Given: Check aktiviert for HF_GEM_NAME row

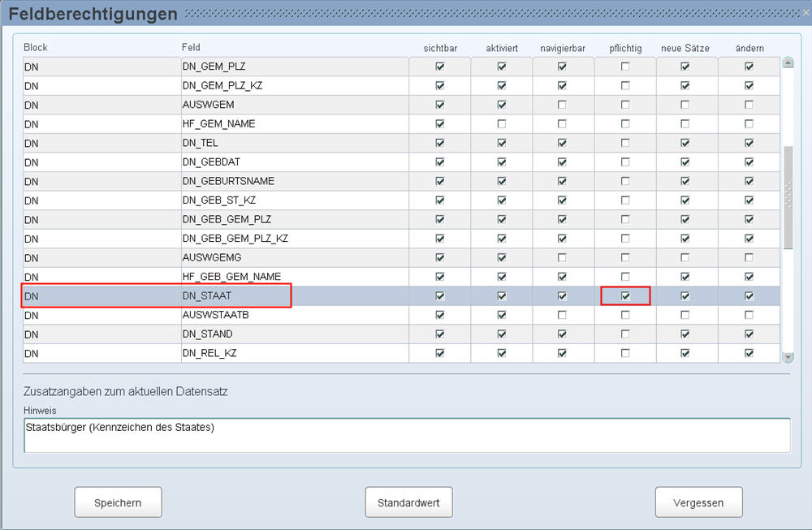Looking at the screenshot, I should tap(502, 124).
